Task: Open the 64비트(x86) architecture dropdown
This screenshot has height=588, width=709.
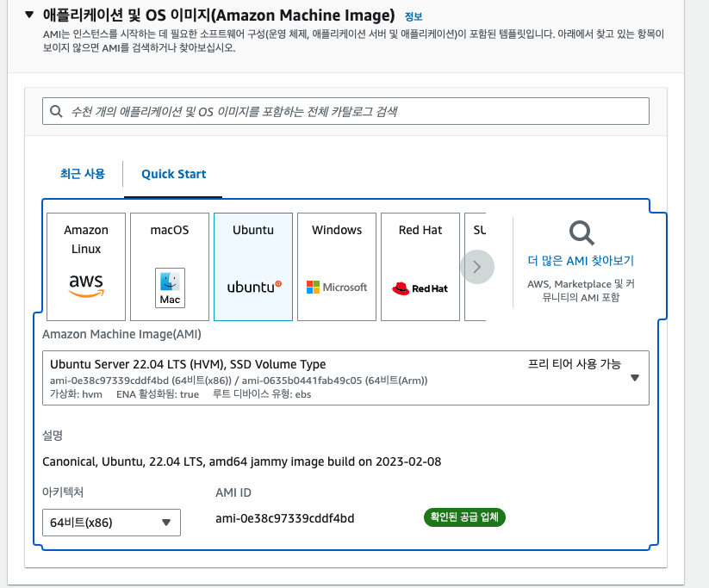Action: tap(111, 523)
